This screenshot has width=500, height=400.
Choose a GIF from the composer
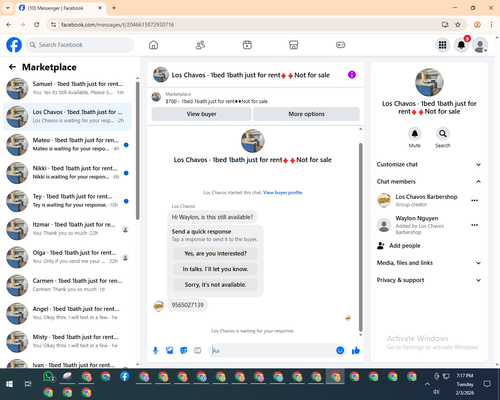click(198, 350)
